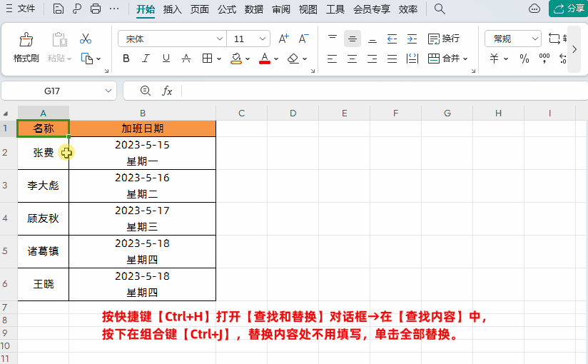Select the 加班日期 header cell
The height and width of the screenshot is (364, 588).
tap(143, 128)
